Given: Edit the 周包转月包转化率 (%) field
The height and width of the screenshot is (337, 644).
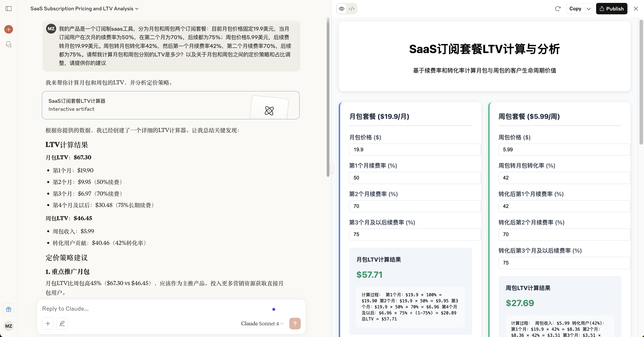Looking at the screenshot, I should [564, 178].
